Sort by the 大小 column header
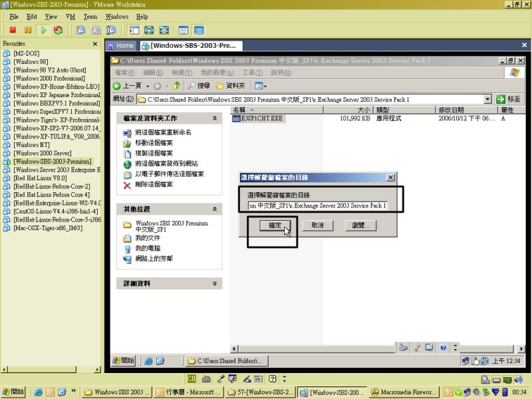This screenshot has height=399, width=532. click(348, 110)
